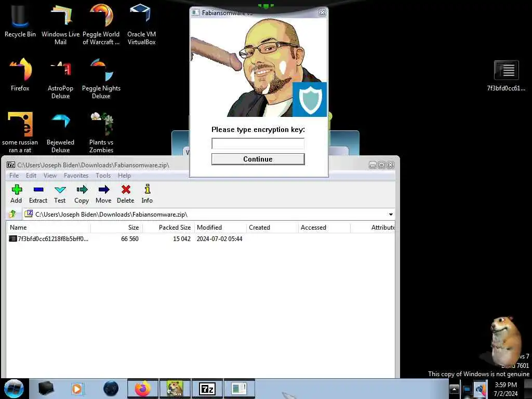
Task: Click the Continue button in Fabiansomware
Action: pyautogui.click(x=258, y=159)
